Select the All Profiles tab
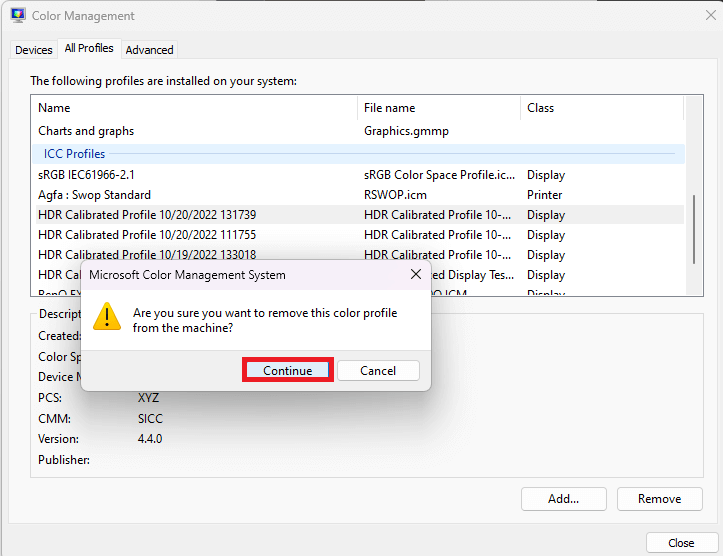This screenshot has width=723, height=556. pos(89,48)
